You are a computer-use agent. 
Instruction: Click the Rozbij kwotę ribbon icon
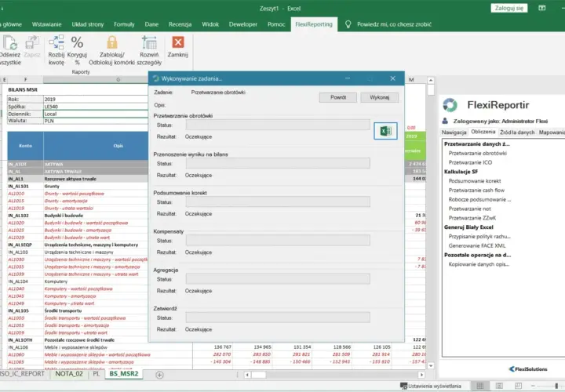(x=56, y=42)
